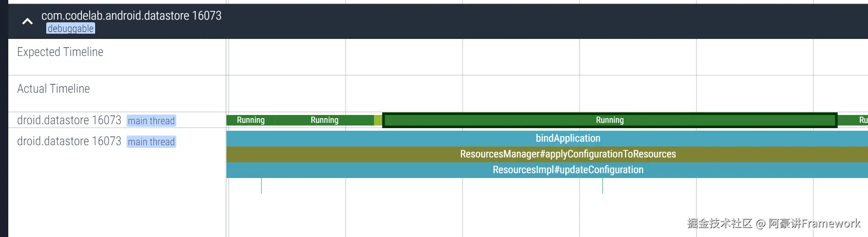Click the main thread chip on the Running row

point(151,121)
